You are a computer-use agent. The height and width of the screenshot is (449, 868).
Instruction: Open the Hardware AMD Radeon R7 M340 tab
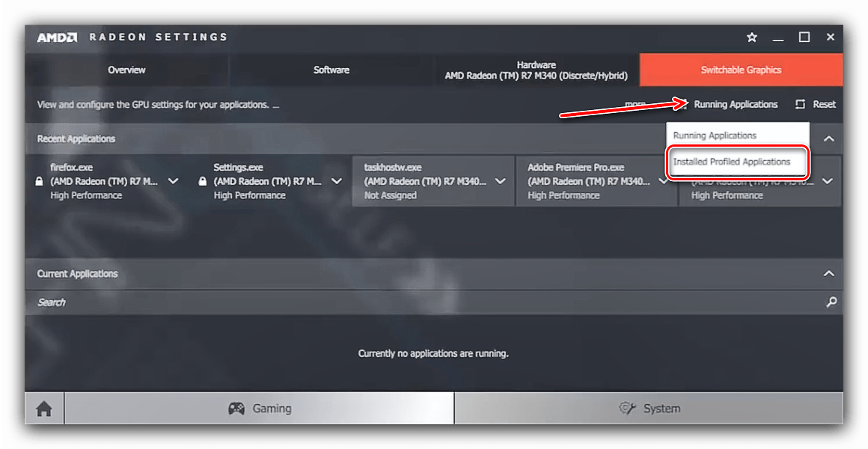537,70
